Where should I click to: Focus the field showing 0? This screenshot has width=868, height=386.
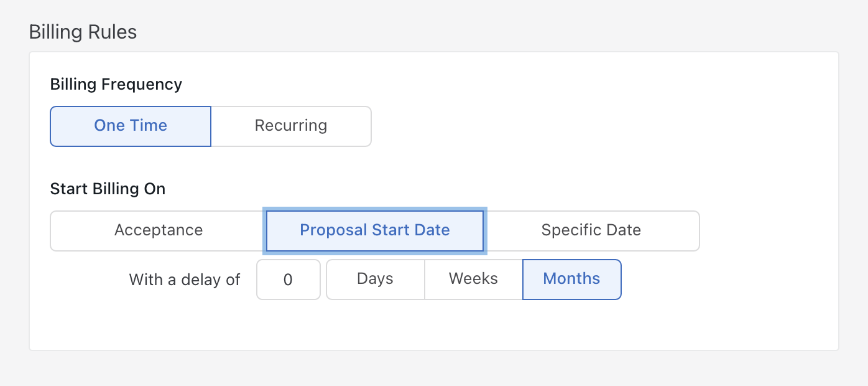288,280
